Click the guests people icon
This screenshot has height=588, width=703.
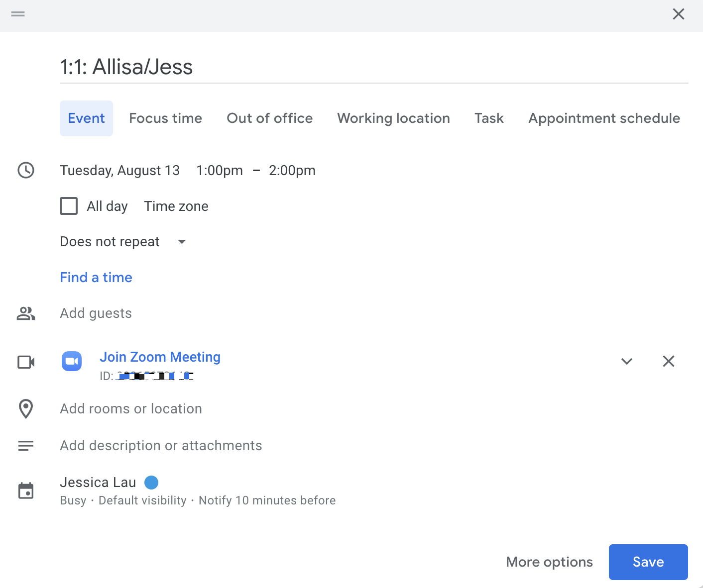[x=26, y=313]
